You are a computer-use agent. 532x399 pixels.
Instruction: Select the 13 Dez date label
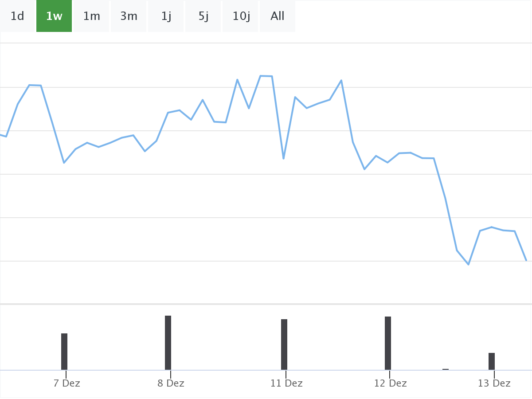(x=494, y=383)
